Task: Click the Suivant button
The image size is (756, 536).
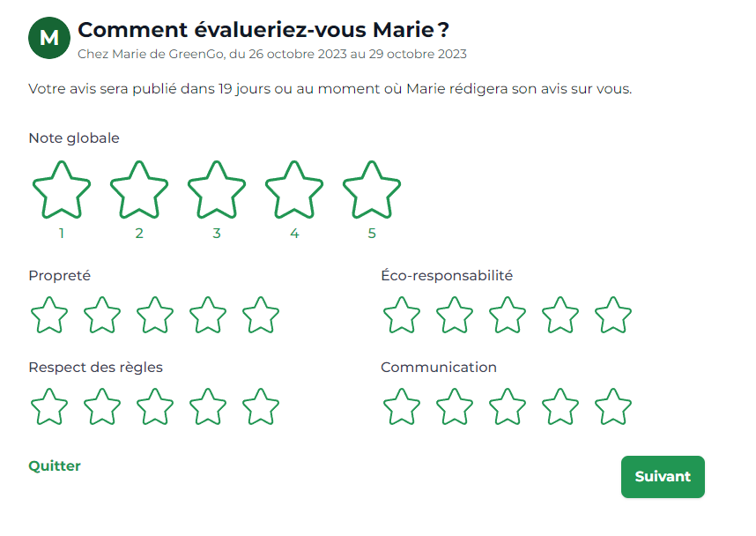Action: (663, 477)
